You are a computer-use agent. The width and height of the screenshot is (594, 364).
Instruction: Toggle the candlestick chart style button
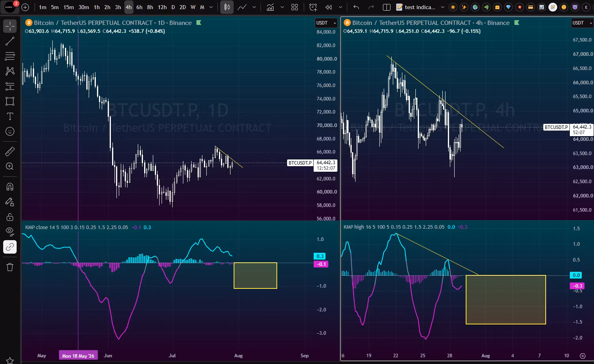(227, 7)
